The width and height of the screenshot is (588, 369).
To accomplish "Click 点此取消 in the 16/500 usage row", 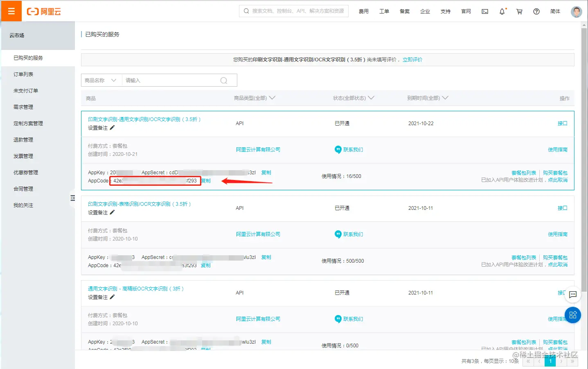I will coord(558,180).
